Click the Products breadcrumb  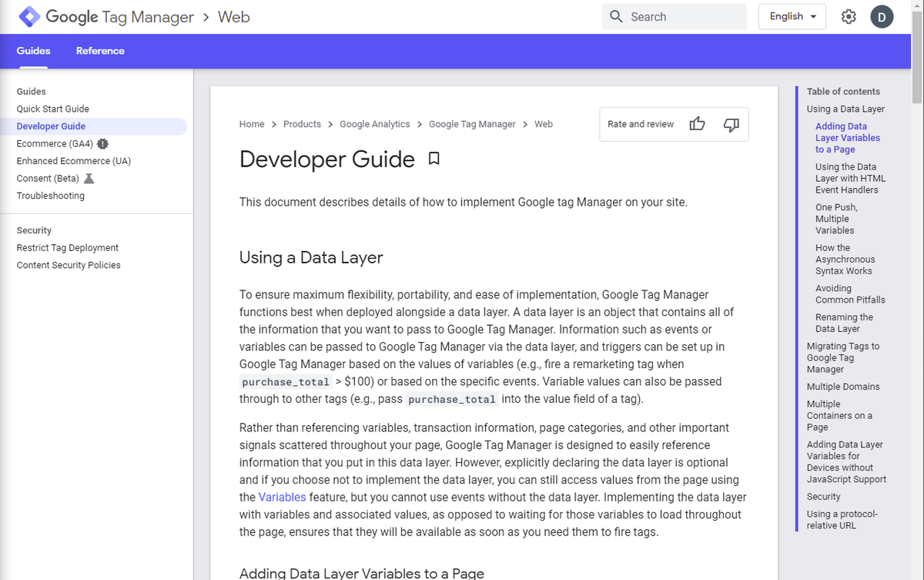[x=302, y=124]
